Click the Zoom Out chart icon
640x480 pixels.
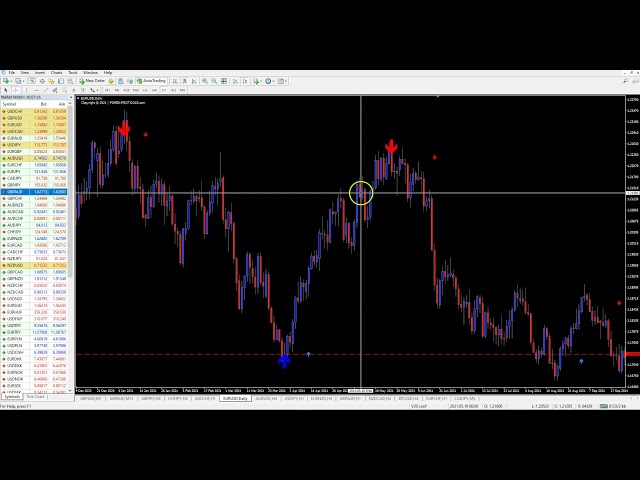214,81
